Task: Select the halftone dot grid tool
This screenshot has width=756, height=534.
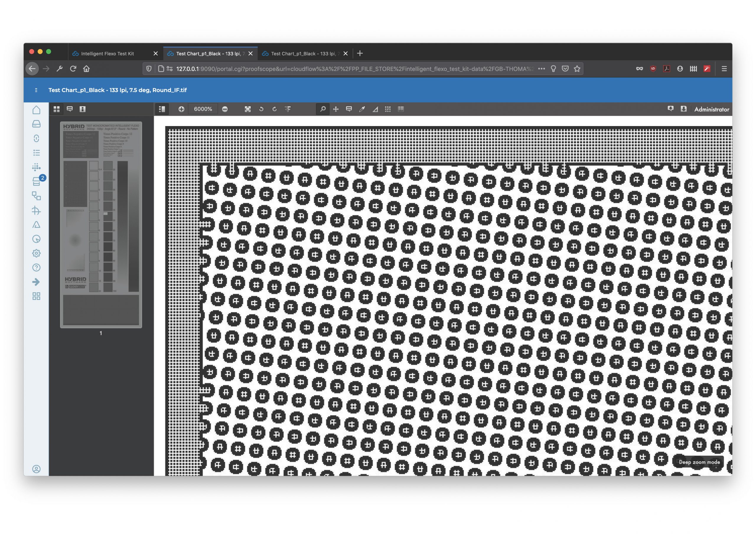Action: tap(388, 109)
